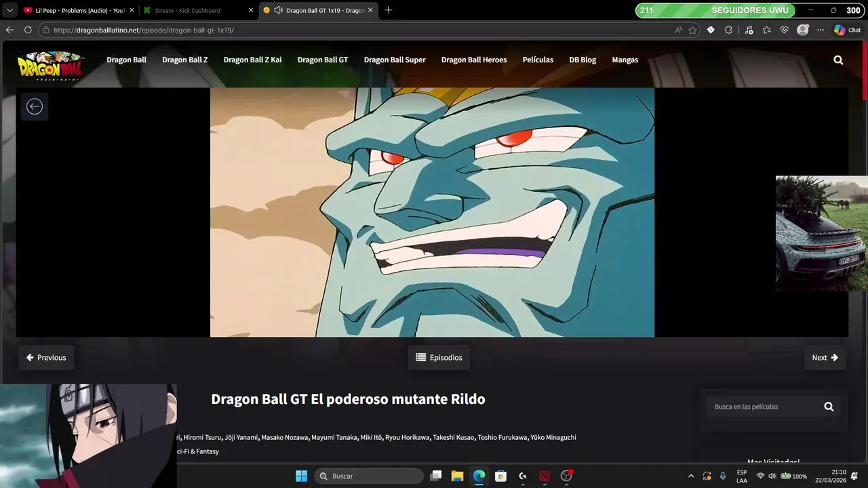Open the Extensions puzzle icon

tap(729, 30)
